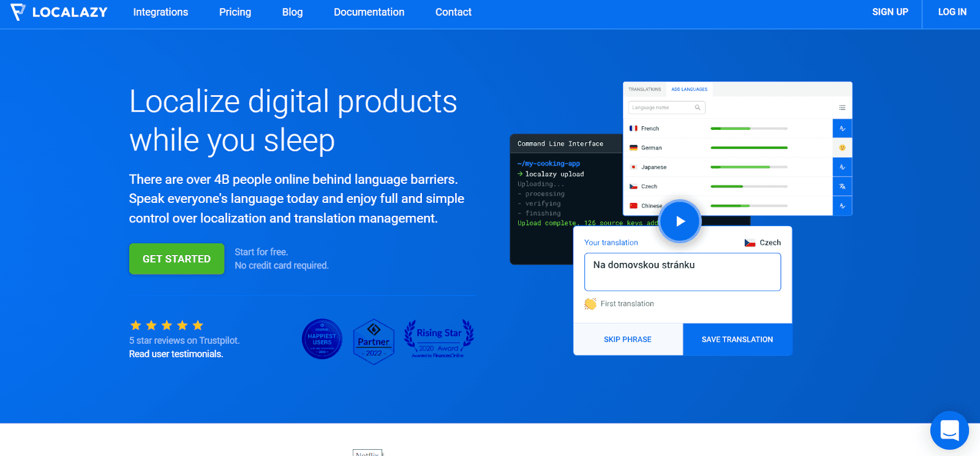Click the Rising Star 2020 Award badge
Image resolution: width=980 pixels, height=456 pixels.
point(439,339)
